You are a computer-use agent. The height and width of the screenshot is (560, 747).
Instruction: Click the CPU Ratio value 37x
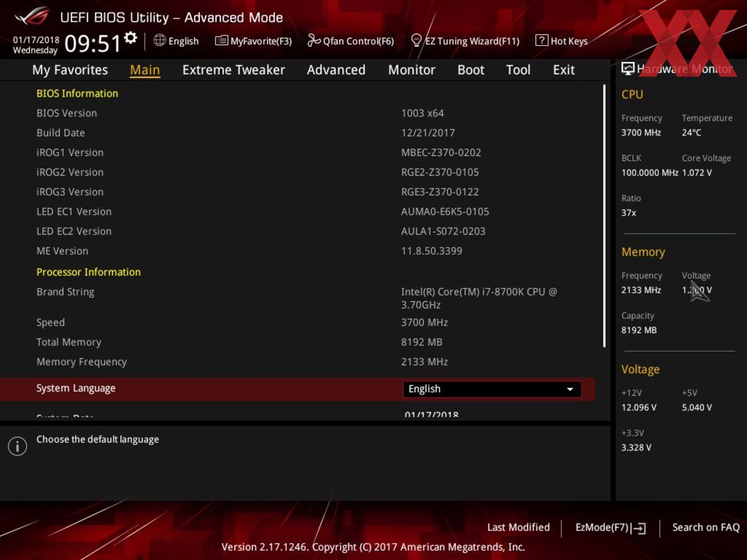pos(629,213)
